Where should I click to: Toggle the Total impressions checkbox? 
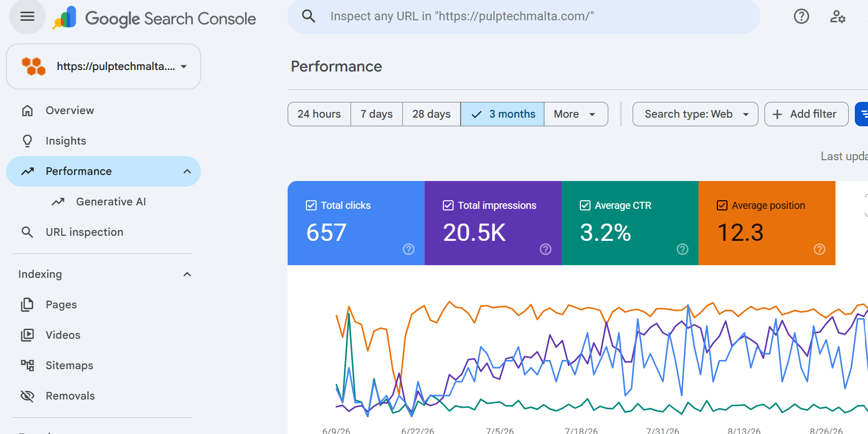448,205
